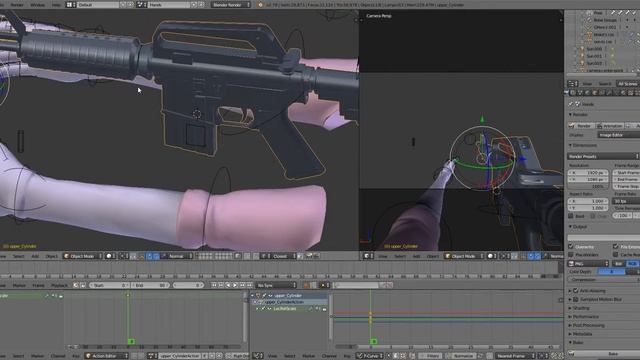Toggle the File Extensions checkbox

pyautogui.click(x=616, y=247)
